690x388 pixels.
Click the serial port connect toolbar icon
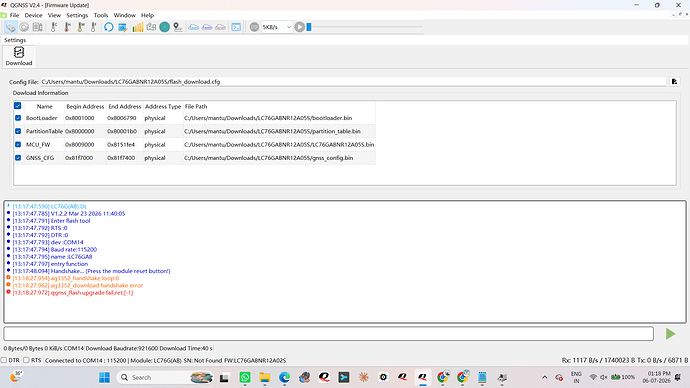11,27
